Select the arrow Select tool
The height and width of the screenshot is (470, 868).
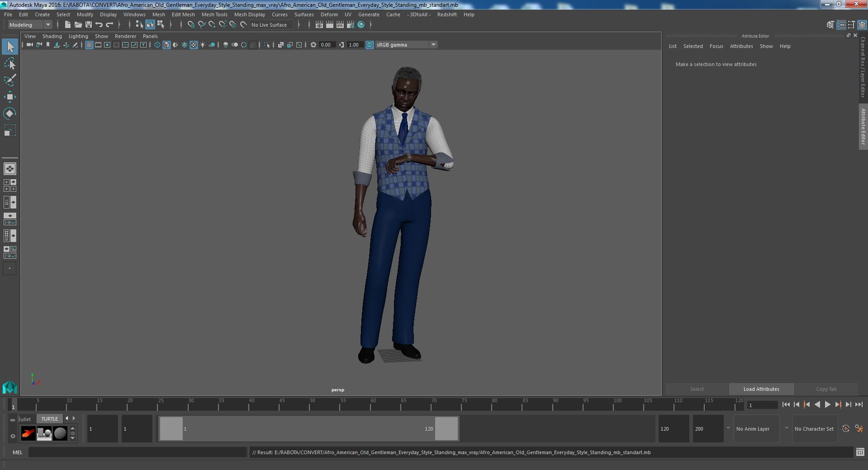tap(10, 47)
